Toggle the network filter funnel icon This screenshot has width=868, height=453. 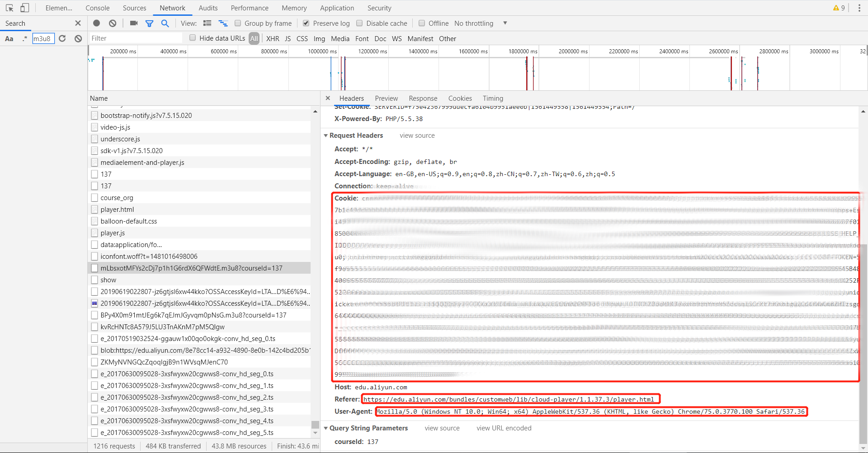(x=149, y=23)
